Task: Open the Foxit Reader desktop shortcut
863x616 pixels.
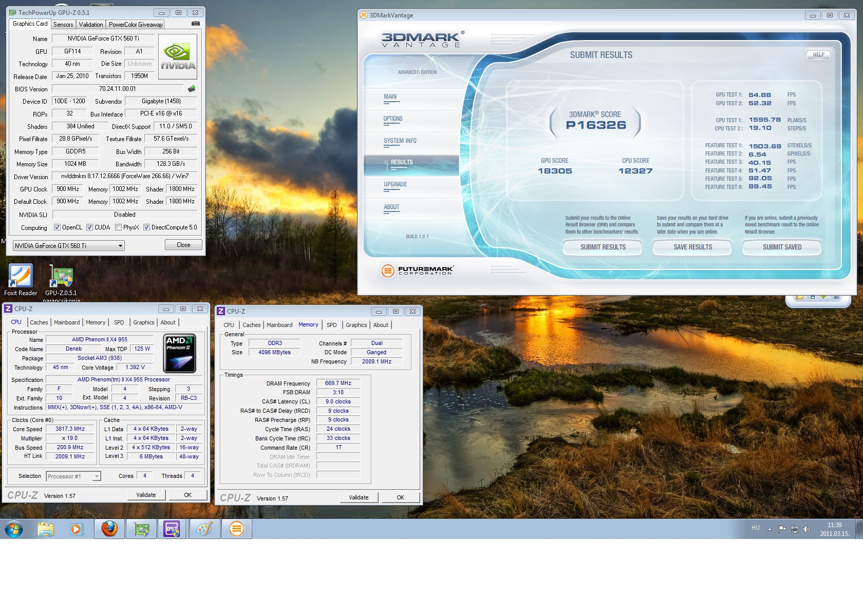Action: pyautogui.click(x=21, y=280)
